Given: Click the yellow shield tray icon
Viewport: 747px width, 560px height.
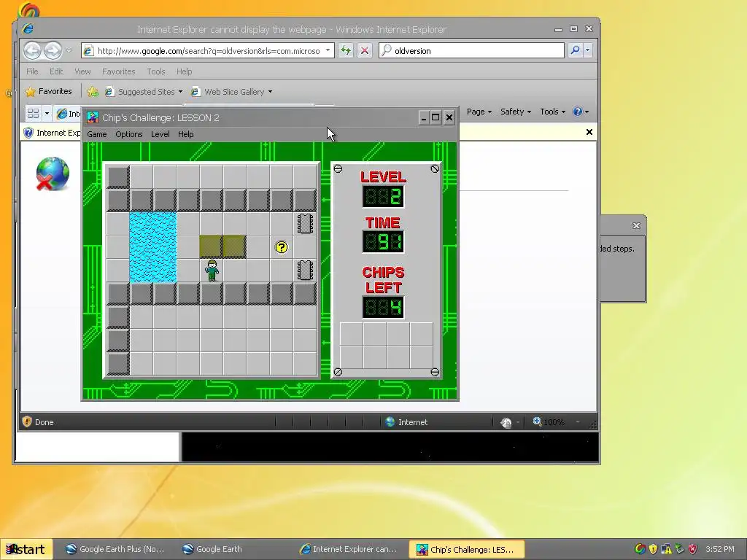Looking at the screenshot, I should point(653,549).
